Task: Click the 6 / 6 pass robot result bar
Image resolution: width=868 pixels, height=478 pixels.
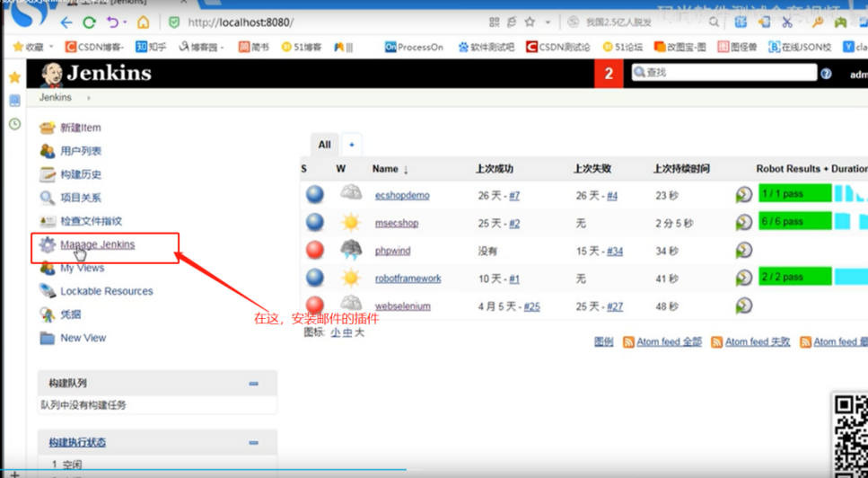Action: point(795,221)
